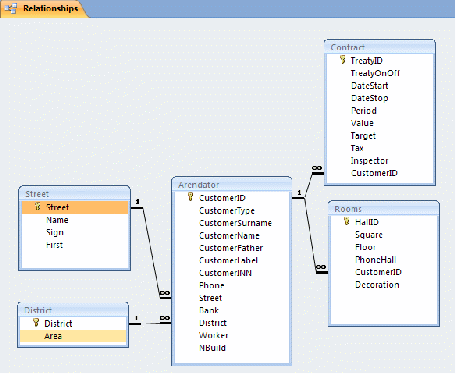Select the Sign field in Street table
456x374 pixels.
pos(55,232)
